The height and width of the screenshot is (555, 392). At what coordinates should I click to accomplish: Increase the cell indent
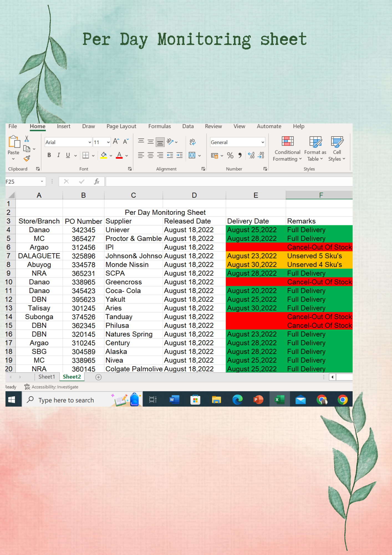pos(179,155)
